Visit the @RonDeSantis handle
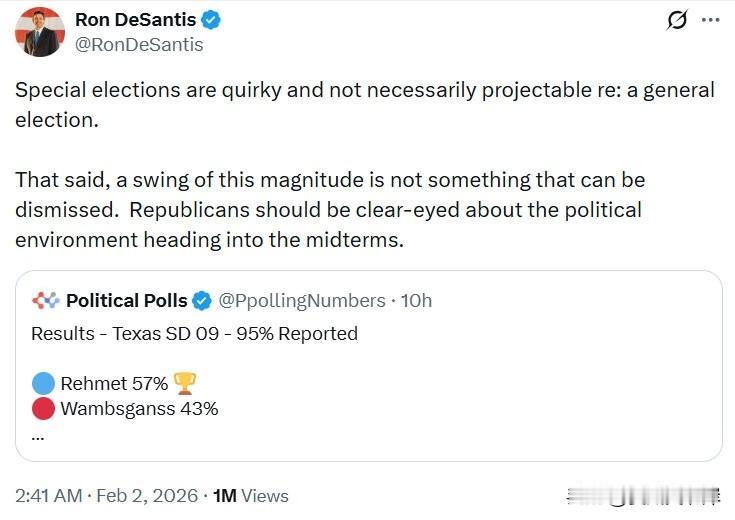 click(139, 44)
